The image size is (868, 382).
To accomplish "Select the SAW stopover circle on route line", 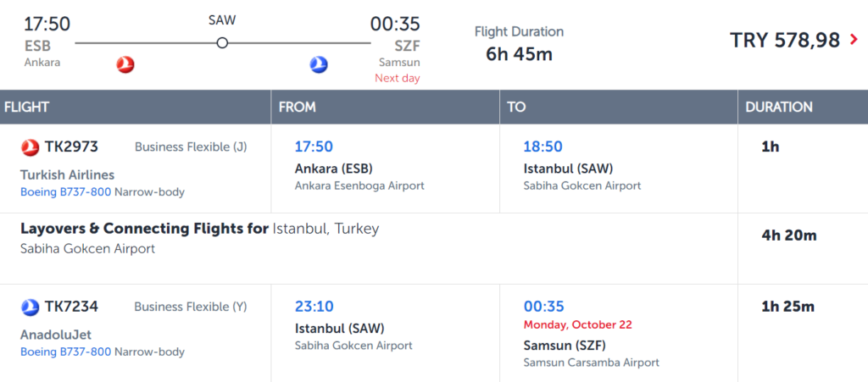I will (222, 42).
